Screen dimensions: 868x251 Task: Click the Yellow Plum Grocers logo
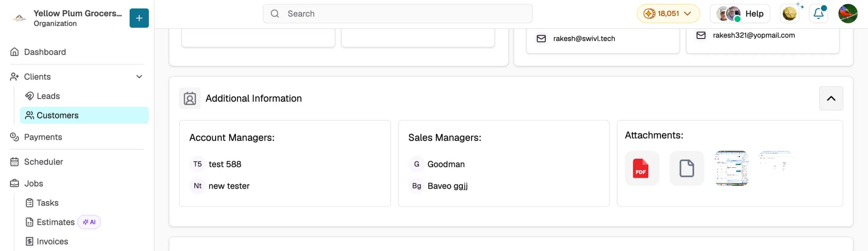coord(19,18)
